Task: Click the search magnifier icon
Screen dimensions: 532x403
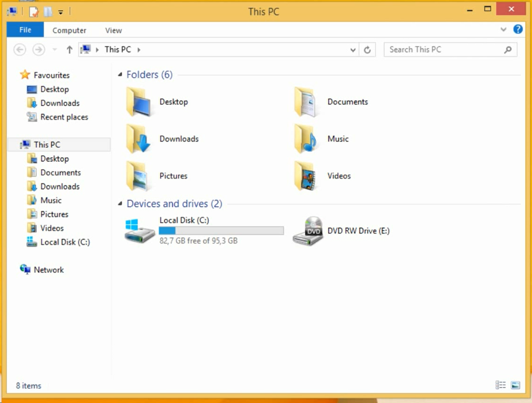Action: coord(508,50)
